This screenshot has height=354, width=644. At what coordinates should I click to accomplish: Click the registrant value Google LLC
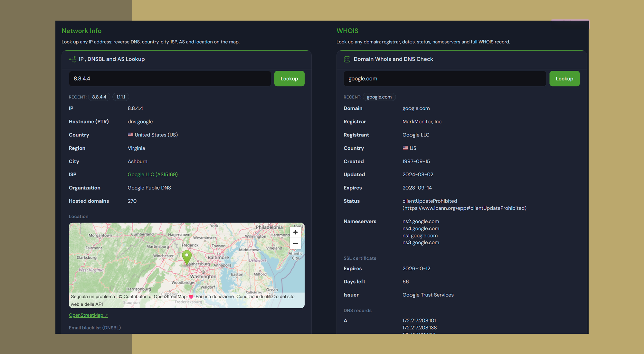[416, 135]
